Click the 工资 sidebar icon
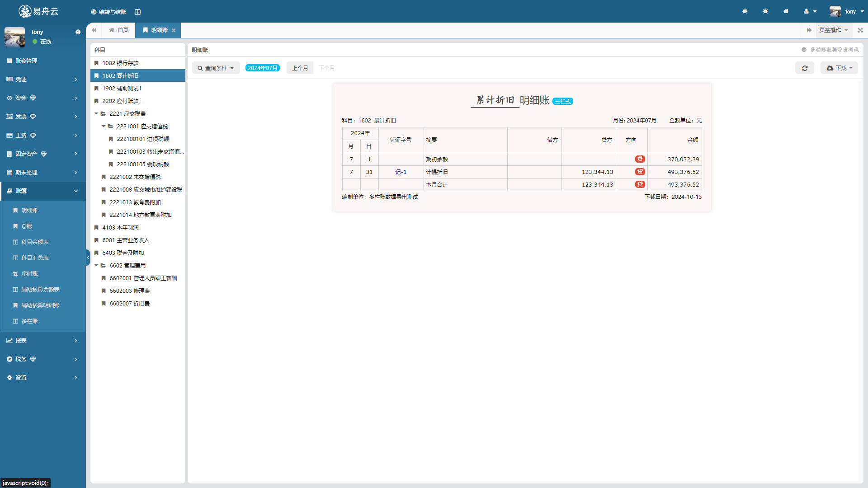 point(9,135)
